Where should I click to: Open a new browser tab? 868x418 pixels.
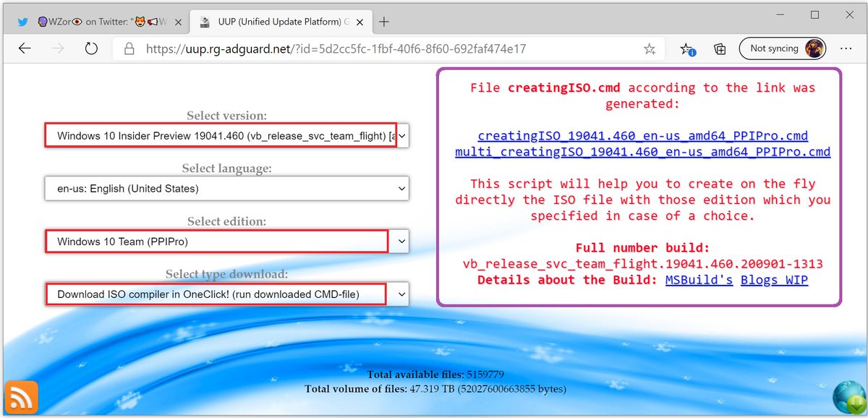[x=384, y=21]
